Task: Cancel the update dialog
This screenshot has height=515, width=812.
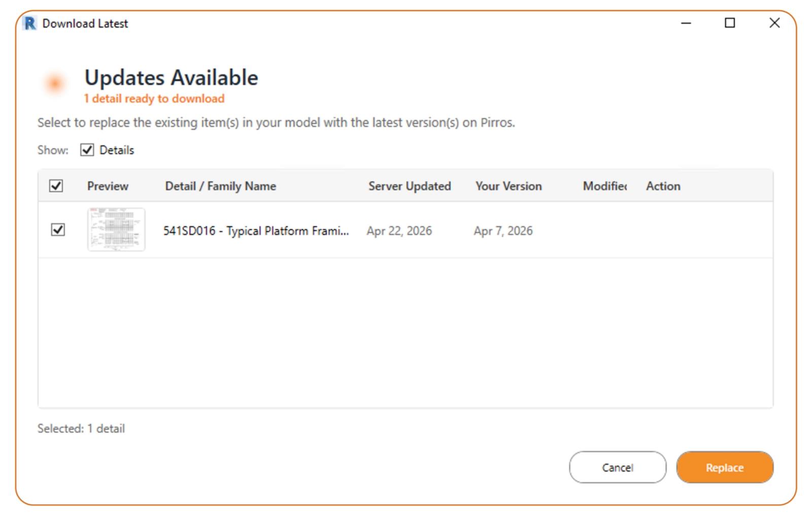Action: coord(618,467)
